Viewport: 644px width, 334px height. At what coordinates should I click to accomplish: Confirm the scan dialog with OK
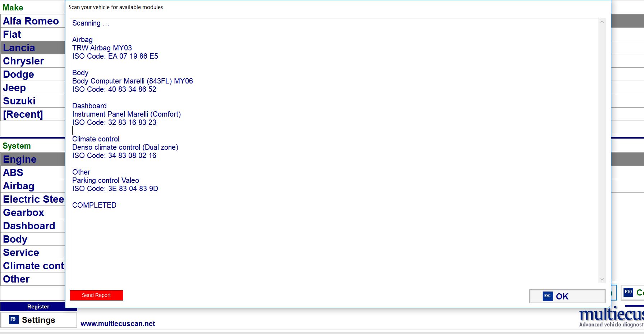coord(567,296)
